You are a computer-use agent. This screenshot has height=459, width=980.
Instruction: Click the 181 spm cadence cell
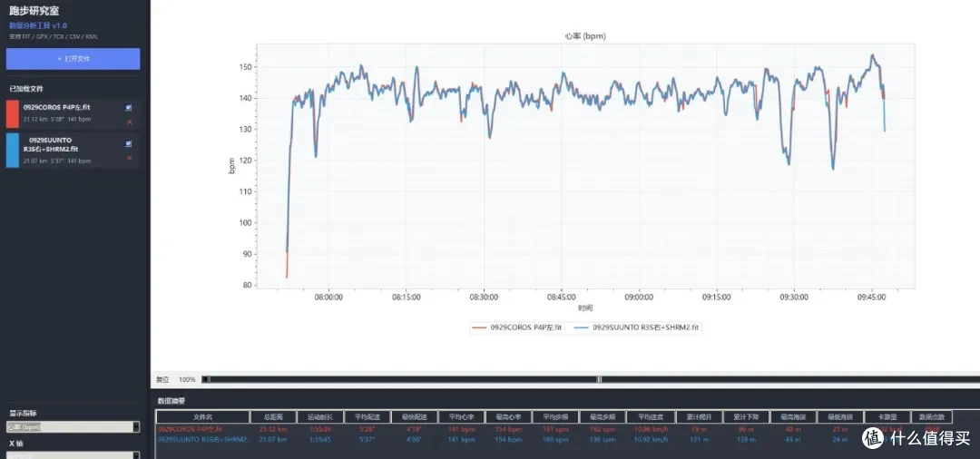[555, 430]
